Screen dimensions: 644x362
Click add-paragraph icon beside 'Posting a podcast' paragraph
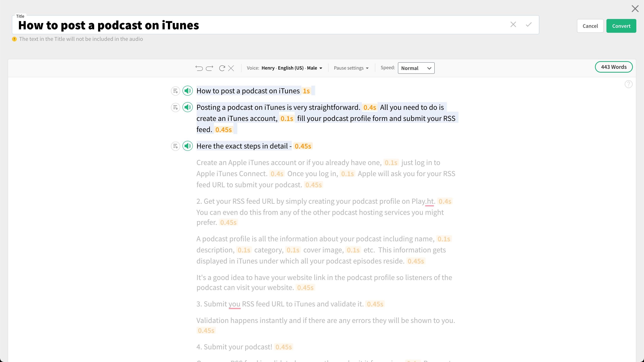pos(176,108)
